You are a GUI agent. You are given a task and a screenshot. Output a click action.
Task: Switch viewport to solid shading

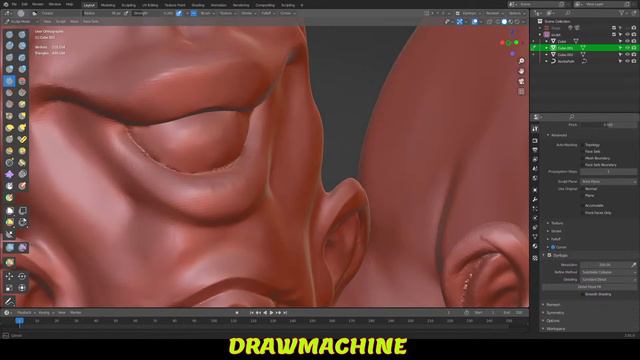coord(504,22)
